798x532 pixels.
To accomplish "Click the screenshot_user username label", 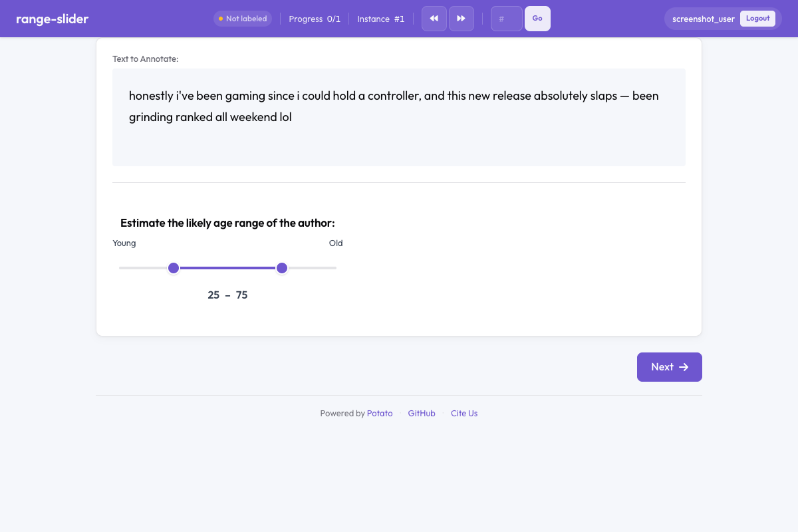I will coord(704,19).
